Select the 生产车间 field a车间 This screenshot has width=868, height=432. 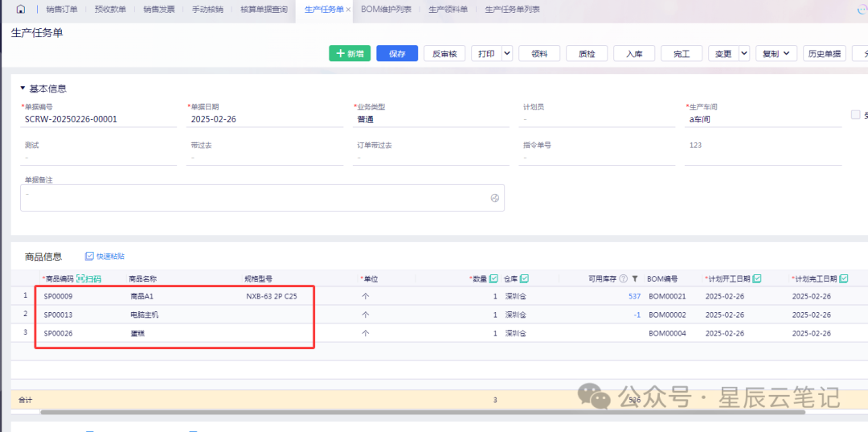coord(764,119)
